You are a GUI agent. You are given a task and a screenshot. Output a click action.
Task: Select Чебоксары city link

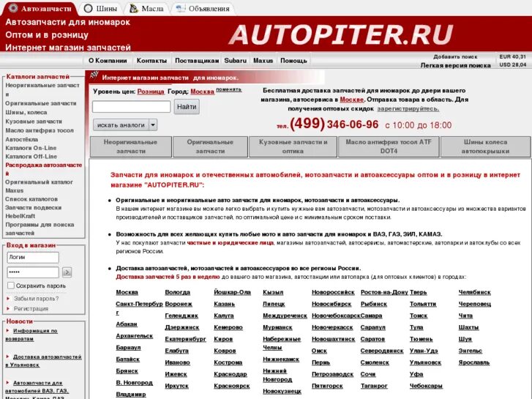(x=426, y=386)
